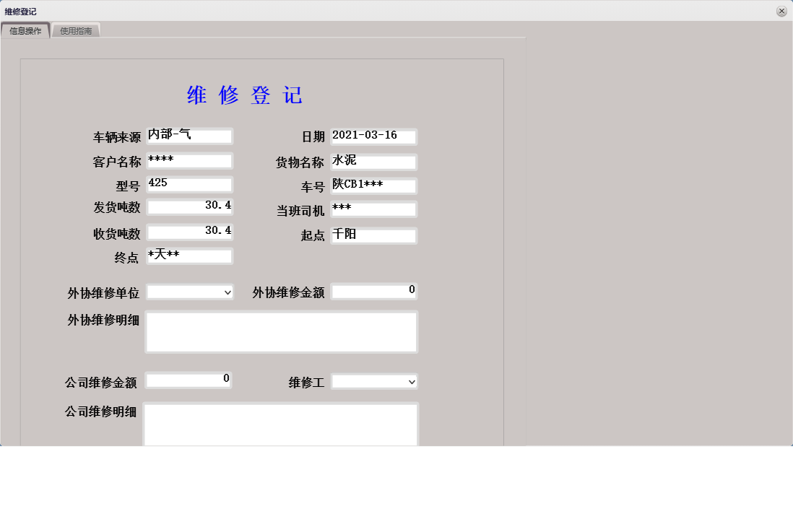793x532 pixels.
Task: Open the 外协维修单位 dropdown
Action: pyautogui.click(x=189, y=292)
